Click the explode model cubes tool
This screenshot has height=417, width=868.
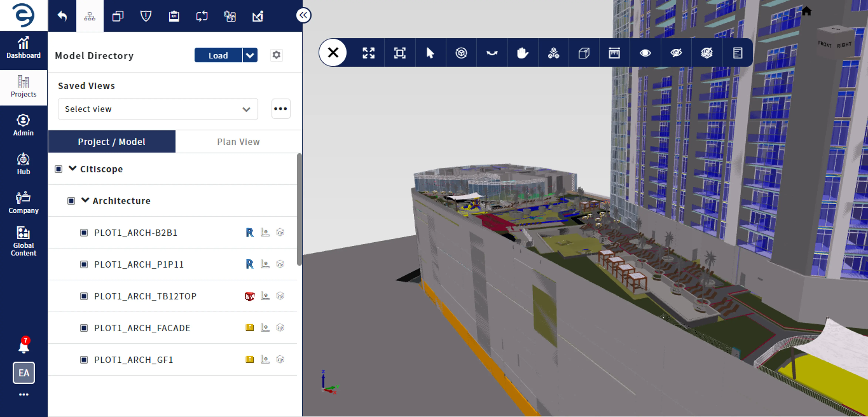[553, 53]
